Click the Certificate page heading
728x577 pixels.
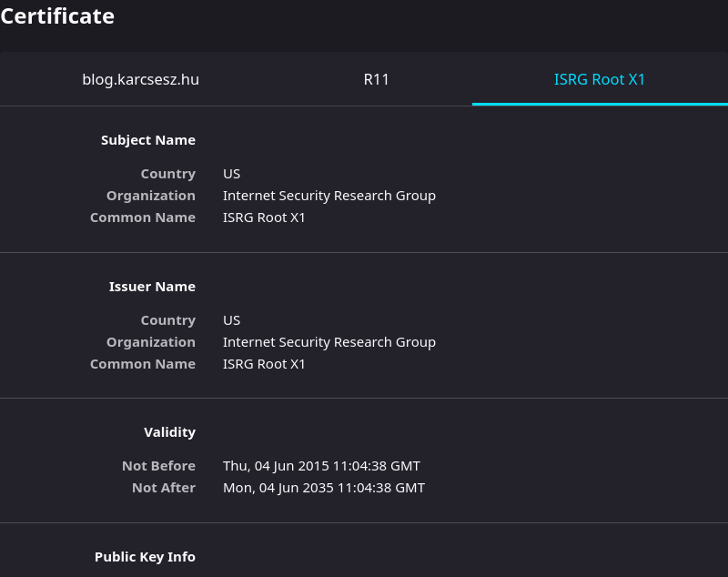coord(57,16)
